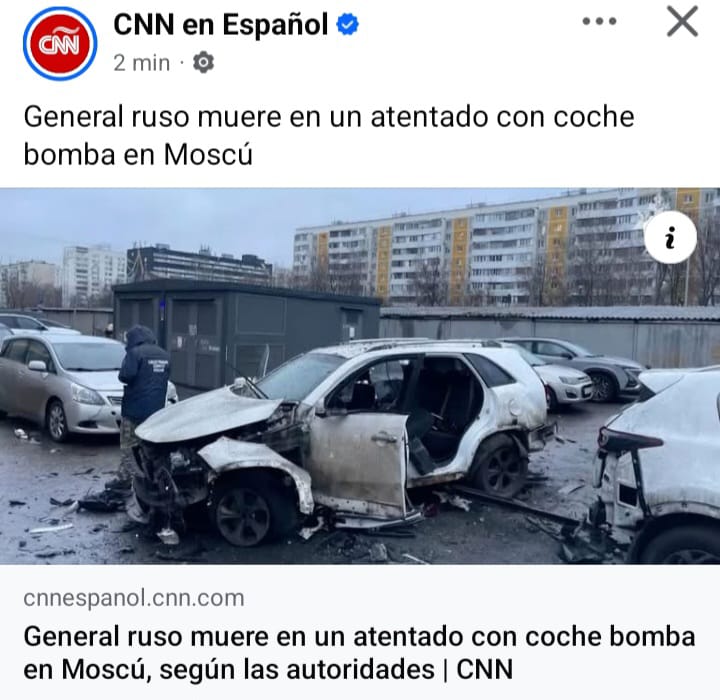Click the dark gray kiosk in photo
720x700 pixels.
[247, 333]
